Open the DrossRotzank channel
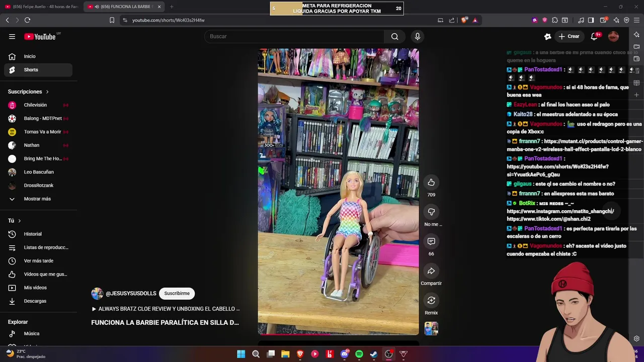This screenshot has width=644, height=362. click(x=38, y=186)
